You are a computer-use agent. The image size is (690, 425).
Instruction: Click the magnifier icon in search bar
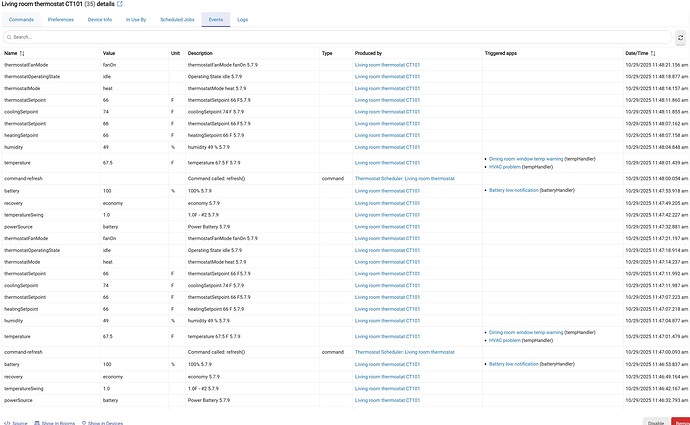9,36
